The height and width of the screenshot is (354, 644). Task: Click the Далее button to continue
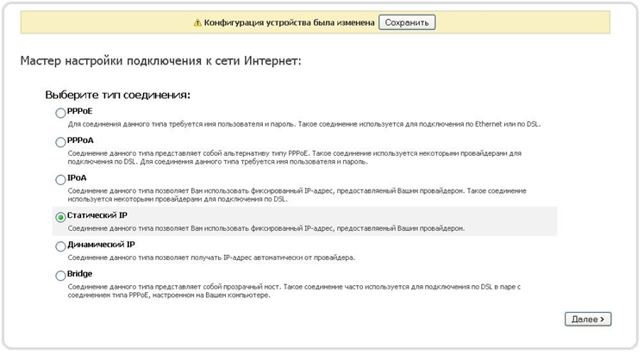point(588,319)
